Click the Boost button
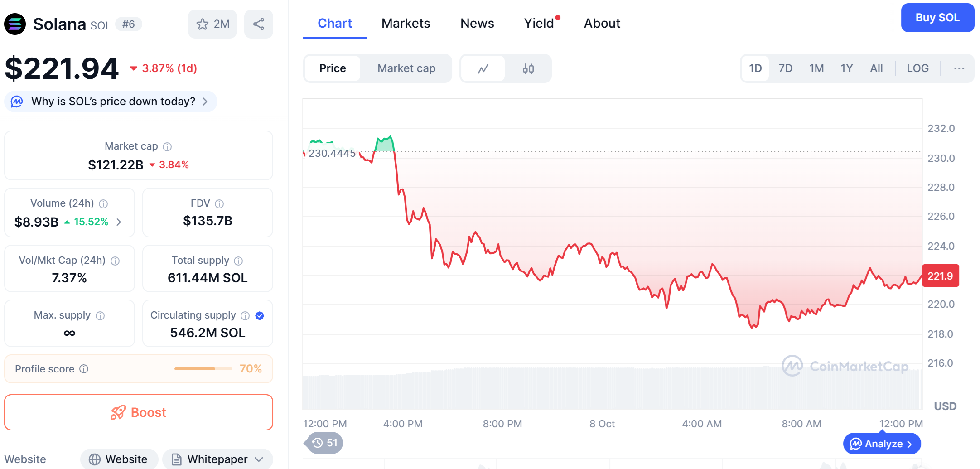The height and width of the screenshot is (469, 980). coord(139,412)
